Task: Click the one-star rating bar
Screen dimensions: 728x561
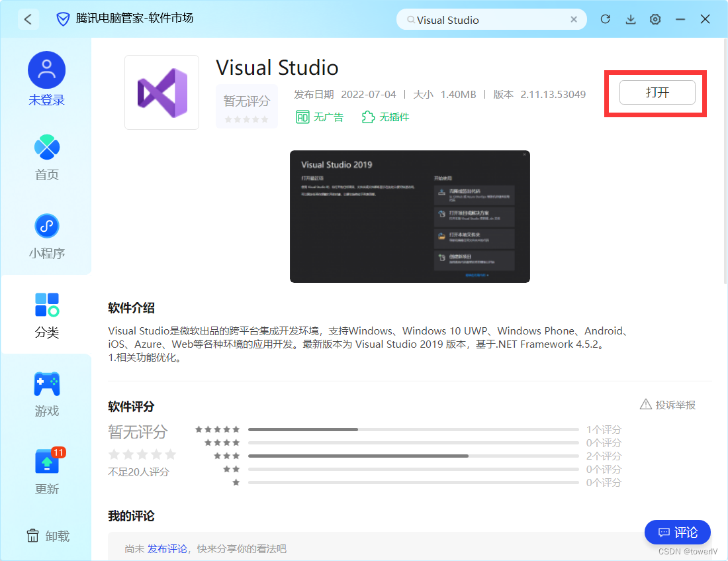Action: click(413, 482)
